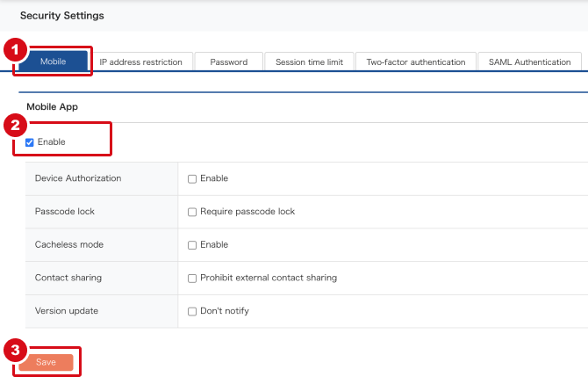Go to the Session time limit tab

coord(309,62)
